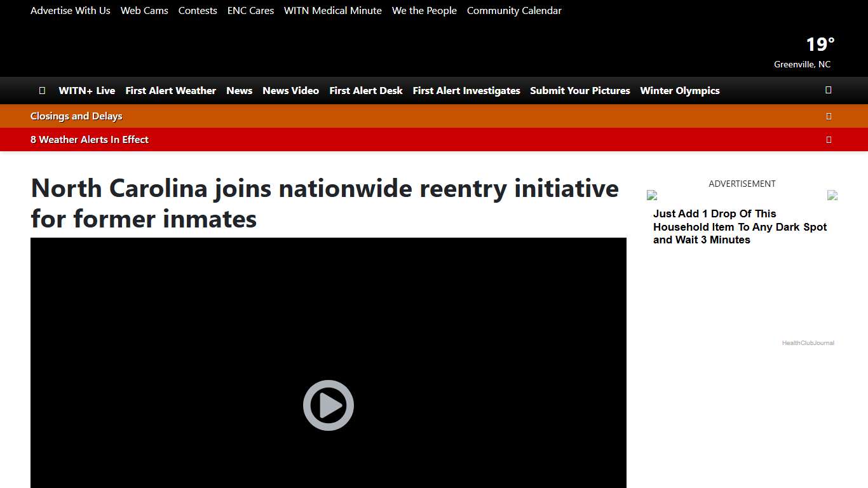Open the News section
The image size is (868, 488).
(x=239, y=90)
